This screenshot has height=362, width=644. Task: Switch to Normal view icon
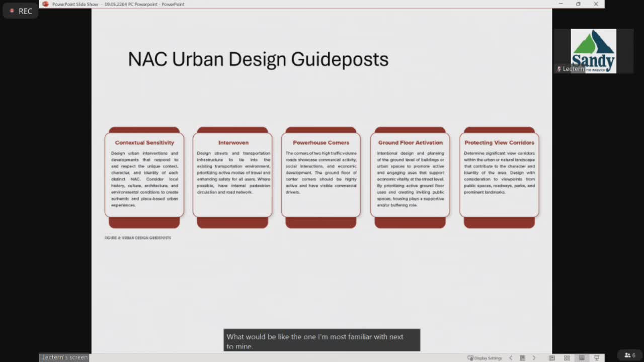(x=552, y=358)
